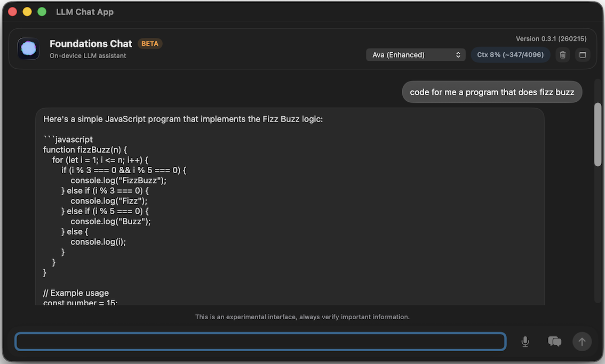Open the Ava (Enhanced) model selector
The height and width of the screenshot is (364, 605).
tap(416, 54)
